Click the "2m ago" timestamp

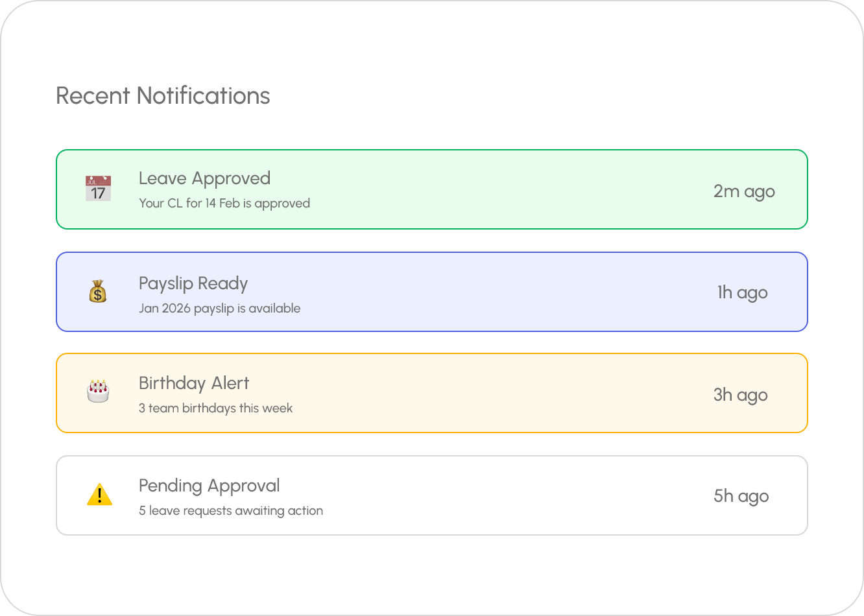[744, 191]
